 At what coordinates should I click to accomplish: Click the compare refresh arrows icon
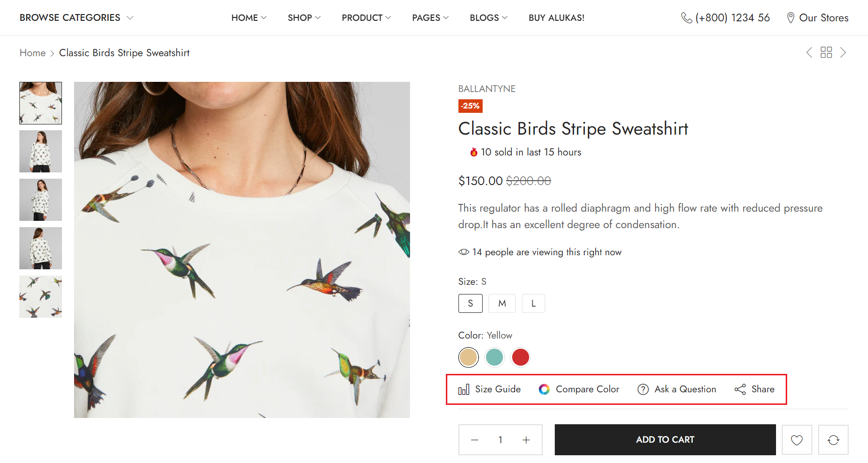pyautogui.click(x=833, y=440)
